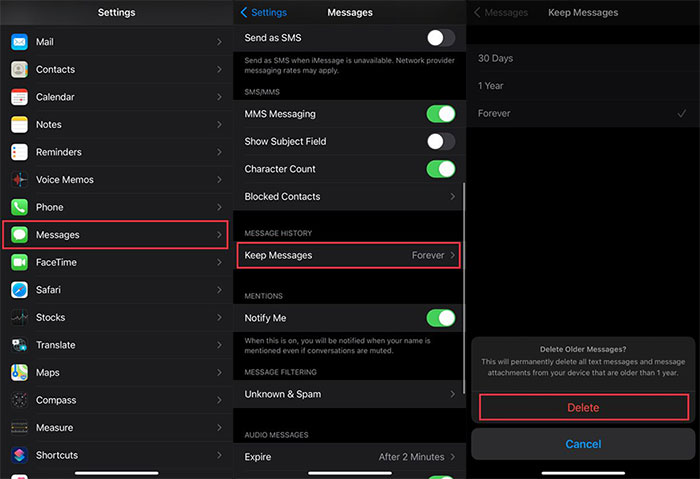Screen dimensions: 700x479
Task: Open Expire row chevron
Action: [x=452, y=457]
